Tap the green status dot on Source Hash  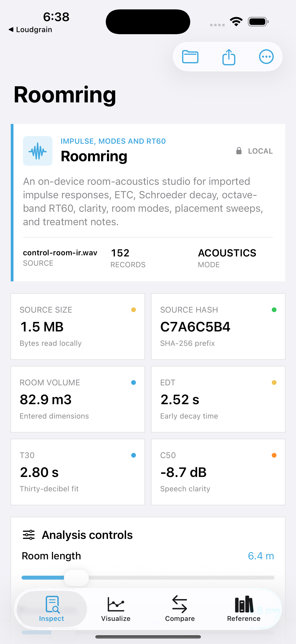(274, 310)
